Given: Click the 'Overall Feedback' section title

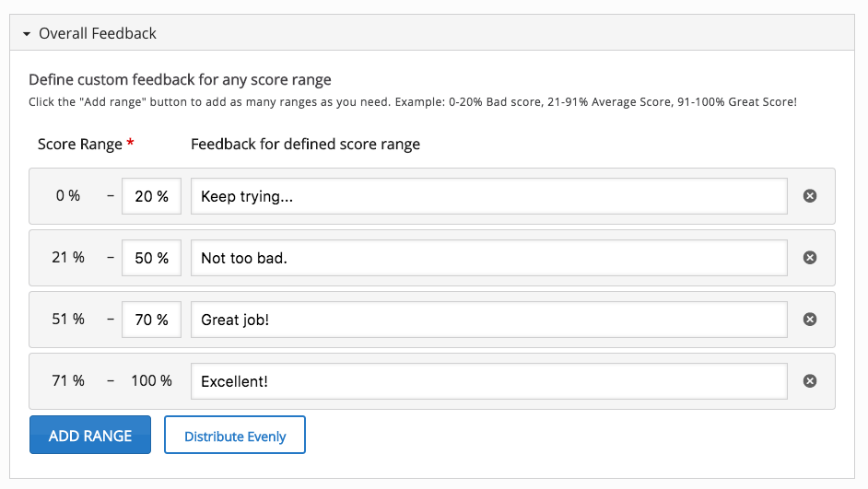Looking at the screenshot, I should (x=98, y=34).
